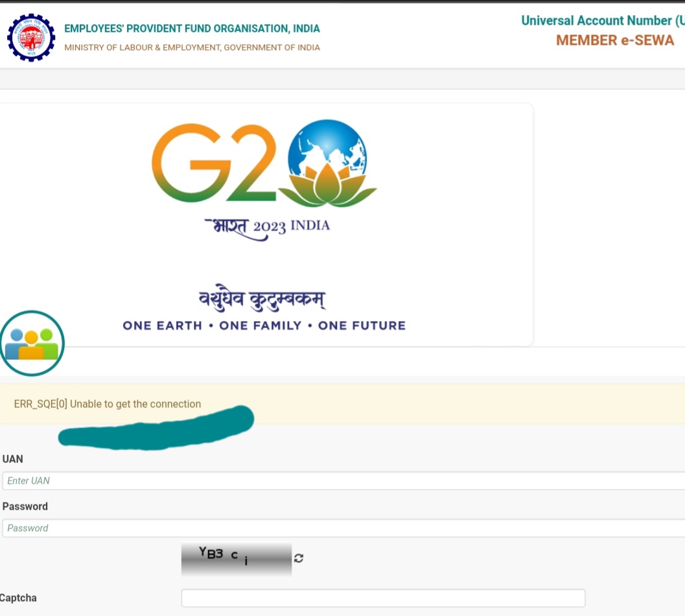Click 'EMPLOYEES' PROVIDENT FUND ORGANISATION, INDIA' header text
The image size is (685, 616).
(192, 29)
